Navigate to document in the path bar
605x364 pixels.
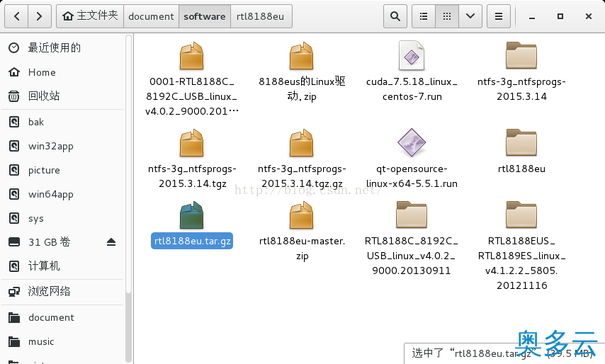[152, 16]
